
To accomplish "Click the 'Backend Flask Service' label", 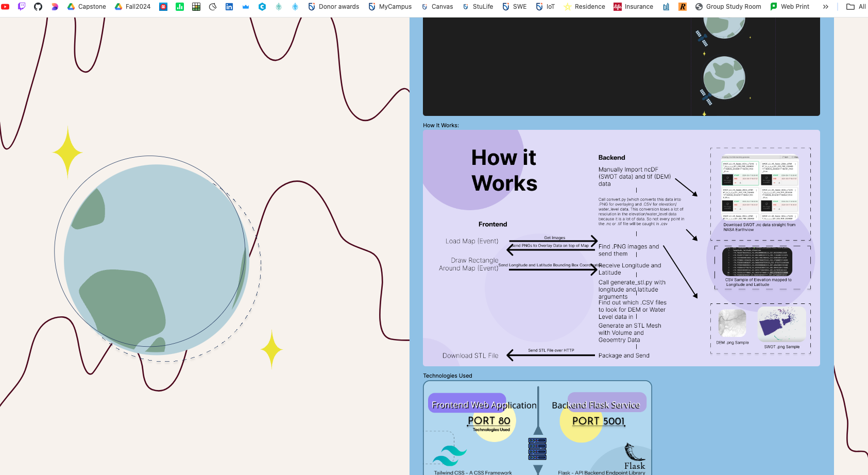I will [596, 405].
